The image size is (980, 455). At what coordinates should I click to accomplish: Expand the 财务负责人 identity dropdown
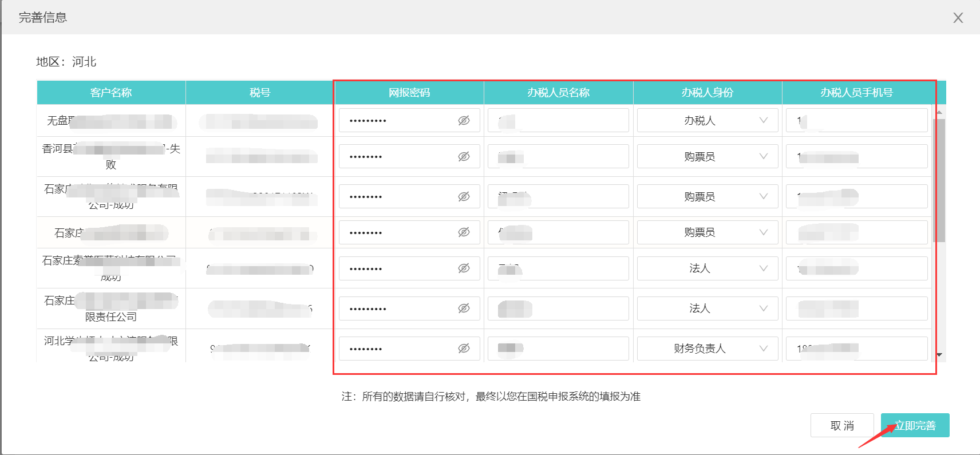click(x=707, y=348)
